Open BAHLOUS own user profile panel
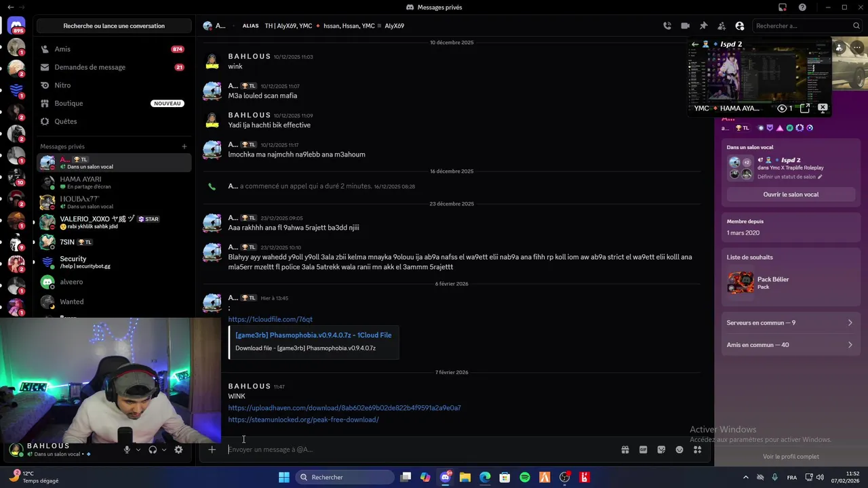 click(51, 449)
